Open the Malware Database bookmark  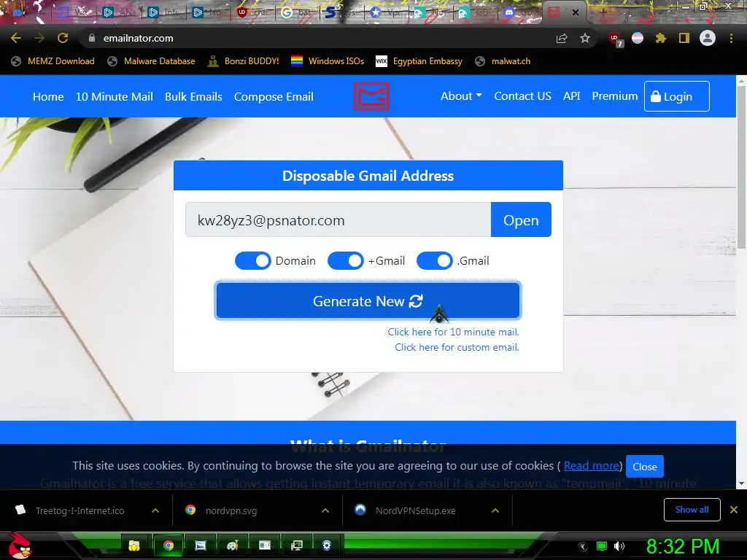tap(151, 61)
